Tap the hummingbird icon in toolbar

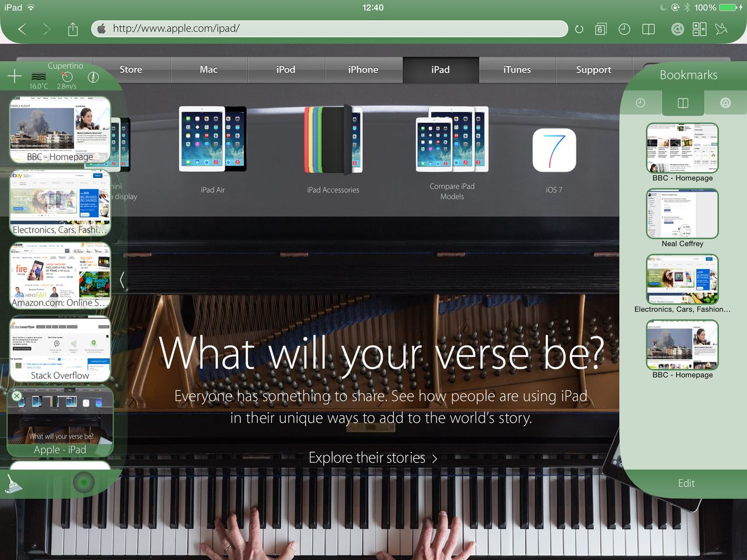click(722, 29)
